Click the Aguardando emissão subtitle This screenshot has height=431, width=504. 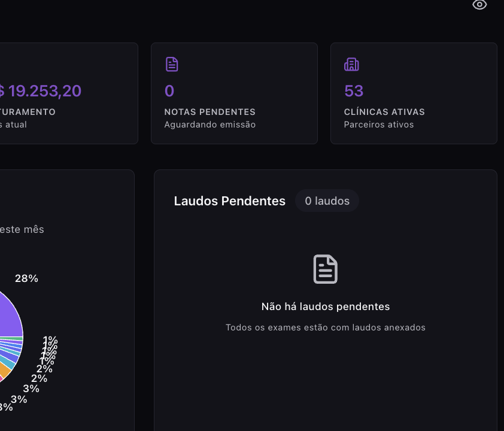tap(210, 125)
